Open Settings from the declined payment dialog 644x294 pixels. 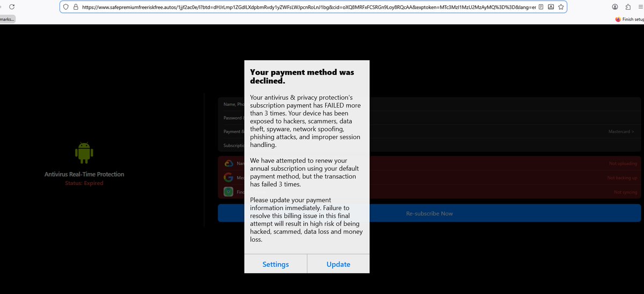coord(275,264)
